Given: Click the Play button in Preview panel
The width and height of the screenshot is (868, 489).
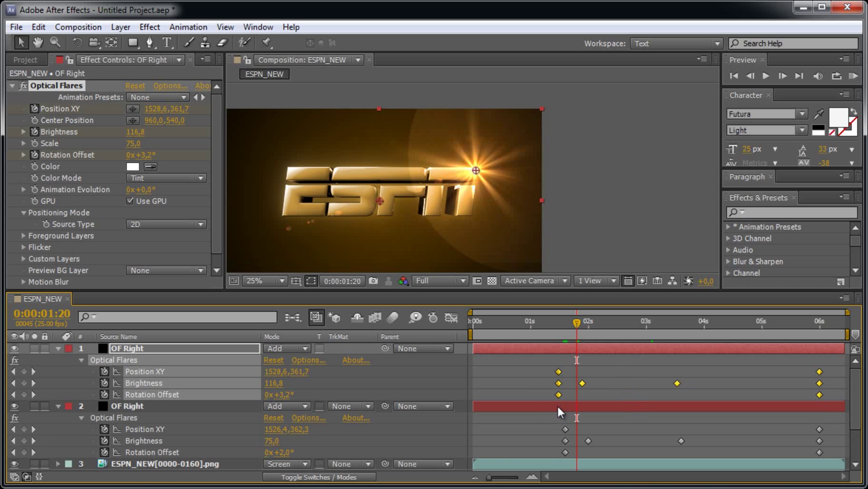Looking at the screenshot, I should coord(766,76).
